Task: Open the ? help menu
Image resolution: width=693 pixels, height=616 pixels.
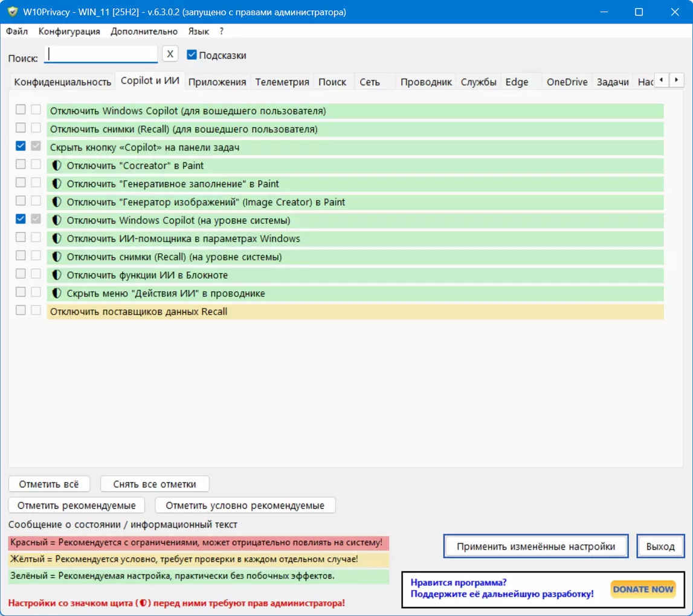Action: point(221,31)
